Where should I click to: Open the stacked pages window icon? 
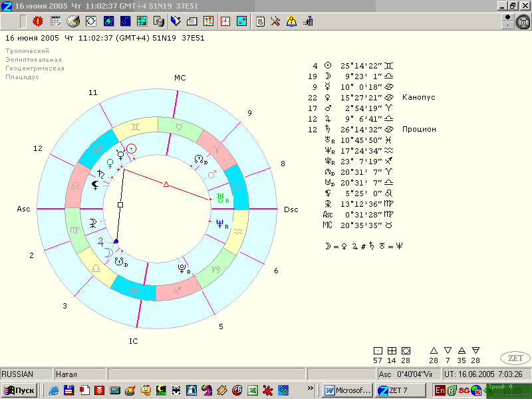point(192,21)
